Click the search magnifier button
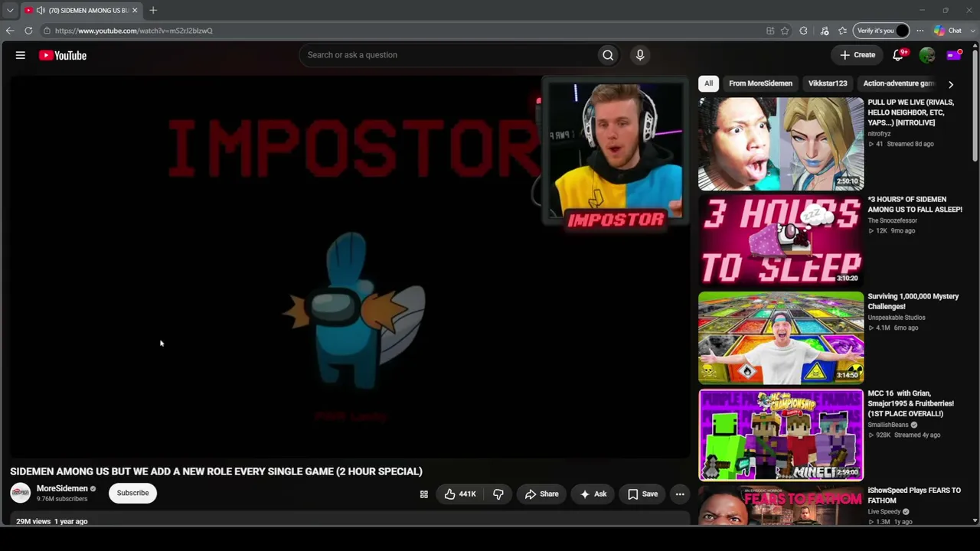This screenshot has height=551, width=980. 608,55
